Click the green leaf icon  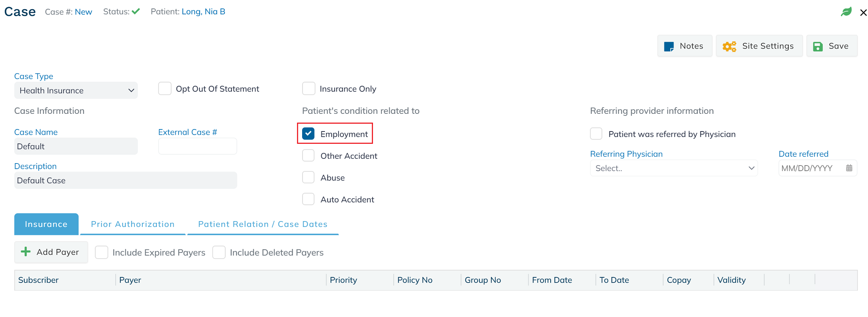point(846,12)
